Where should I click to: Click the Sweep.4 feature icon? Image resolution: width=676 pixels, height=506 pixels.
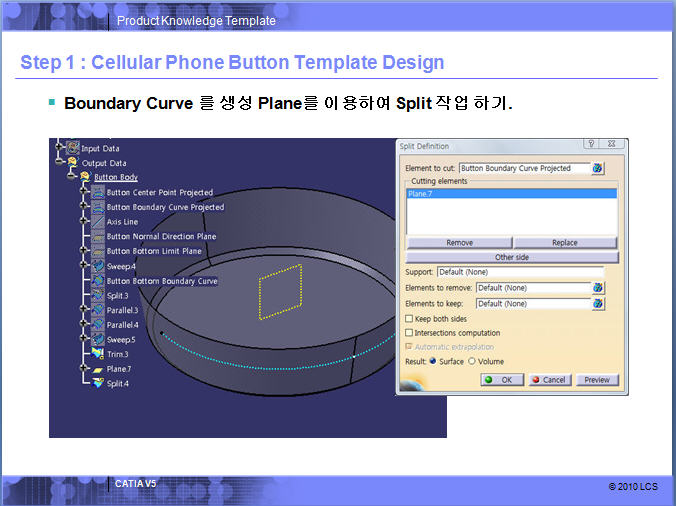pyautogui.click(x=98, y=266)
